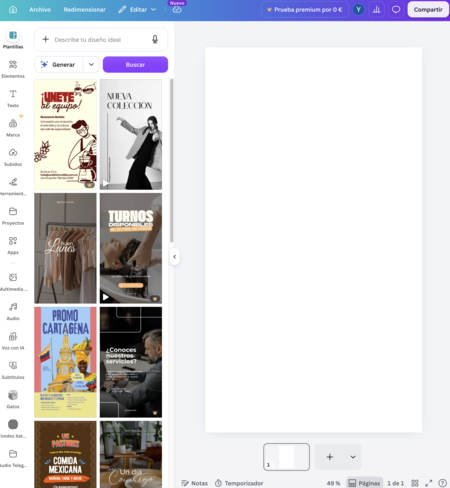Click the cloud save status icon
The height and width of the screenshot is (488, 450).
[x=177, y=10]
